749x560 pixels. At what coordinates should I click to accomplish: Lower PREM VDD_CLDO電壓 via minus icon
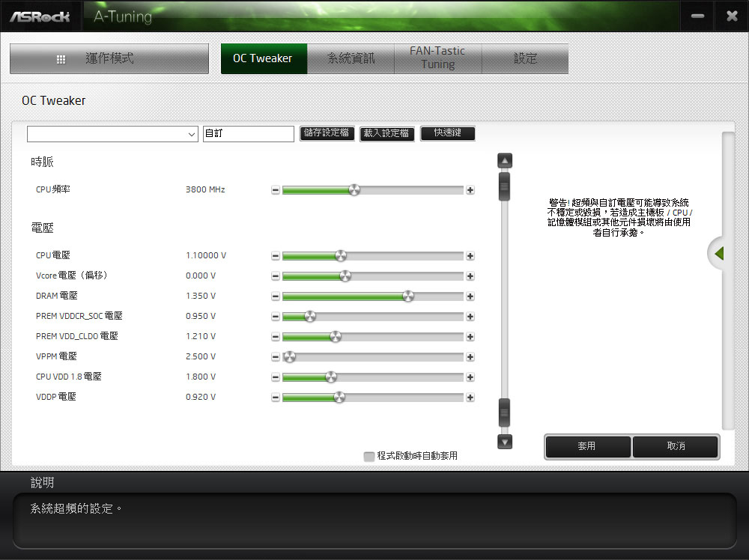tap(275, 337)
